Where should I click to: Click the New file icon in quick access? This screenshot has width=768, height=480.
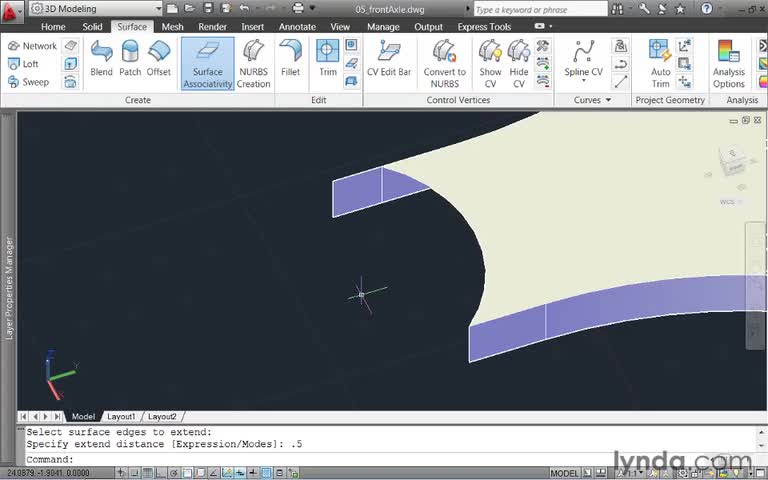click(172, 8)
